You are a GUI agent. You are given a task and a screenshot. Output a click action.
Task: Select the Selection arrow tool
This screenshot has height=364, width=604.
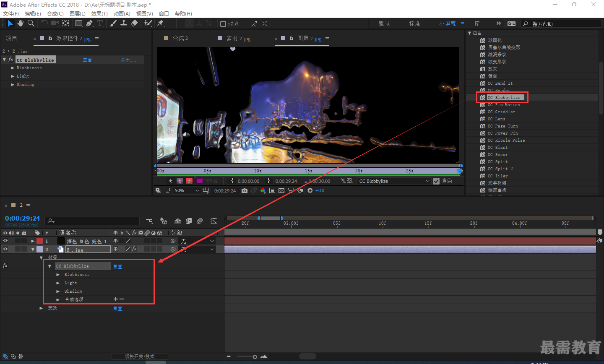click(10, 23)
